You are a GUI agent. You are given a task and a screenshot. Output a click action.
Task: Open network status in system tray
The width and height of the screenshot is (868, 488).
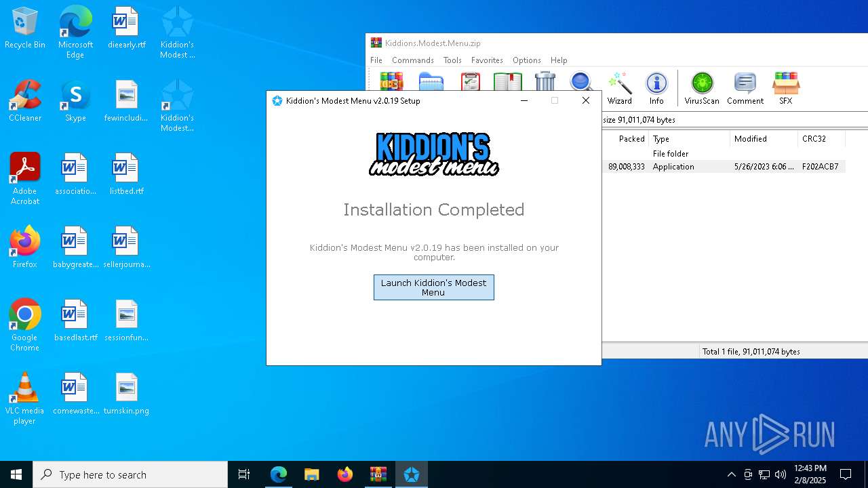(764, 474)
